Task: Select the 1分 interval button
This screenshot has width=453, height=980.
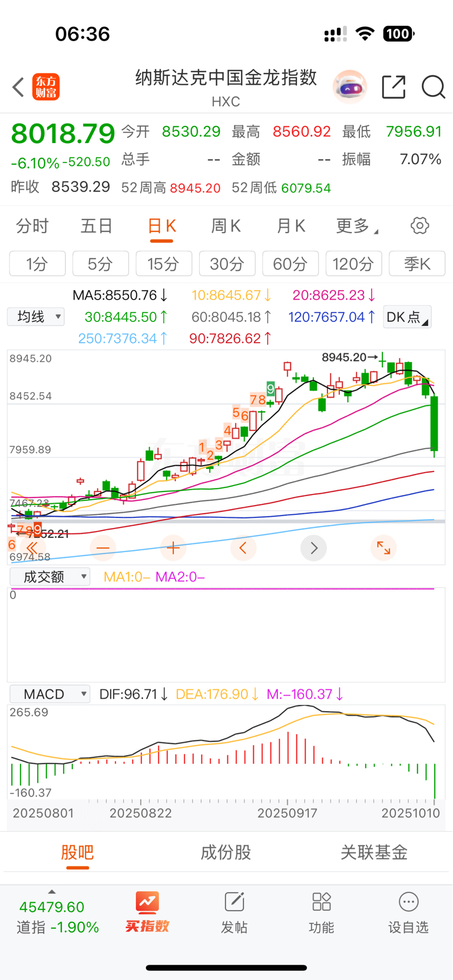Action: click(x=37, y=264)
